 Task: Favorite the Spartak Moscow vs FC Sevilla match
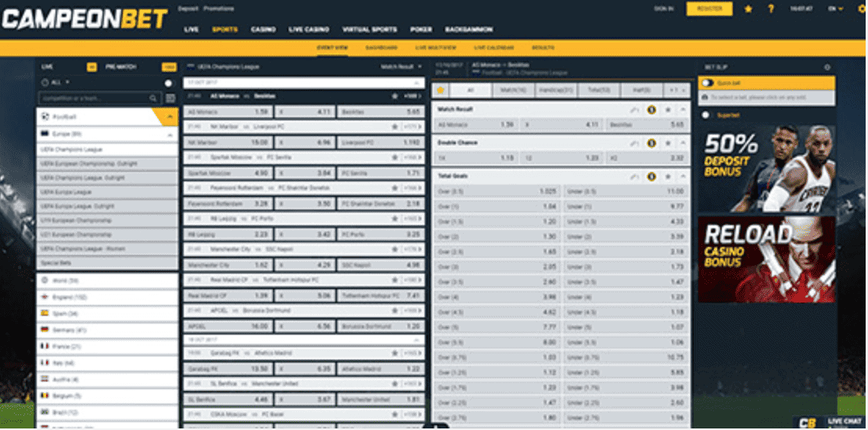(x=395, y=157)
